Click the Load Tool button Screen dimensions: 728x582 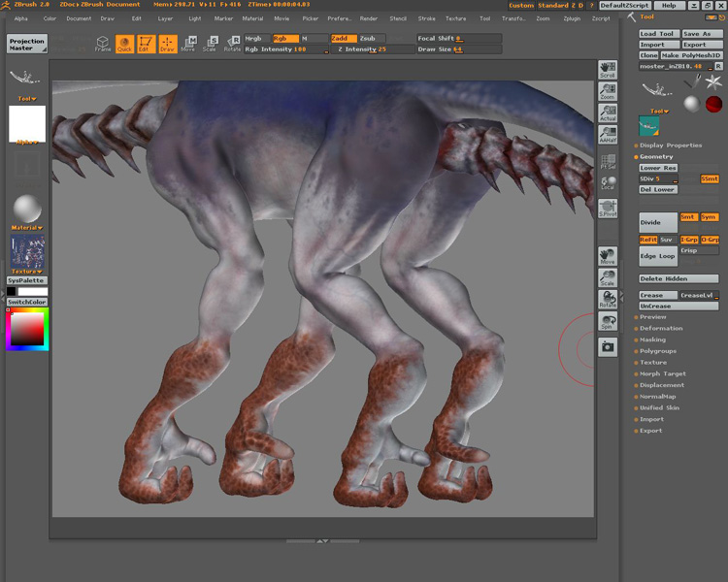(x=660, y=34)
